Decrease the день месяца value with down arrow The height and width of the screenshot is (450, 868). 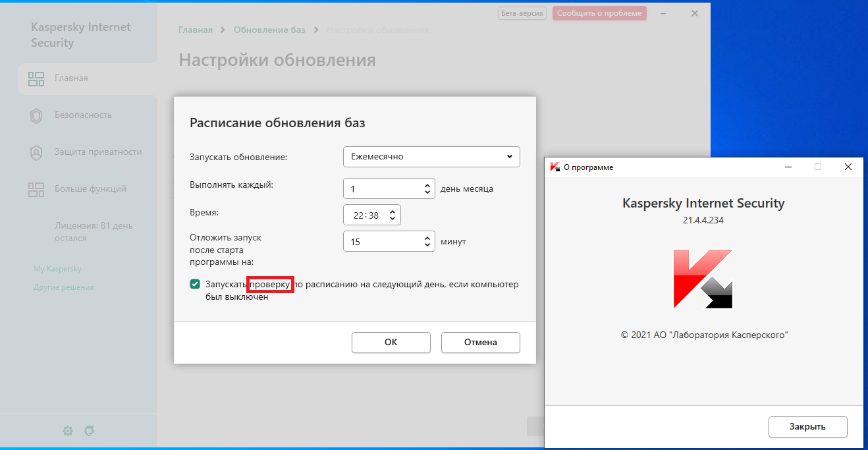click(x=427, y=192)
